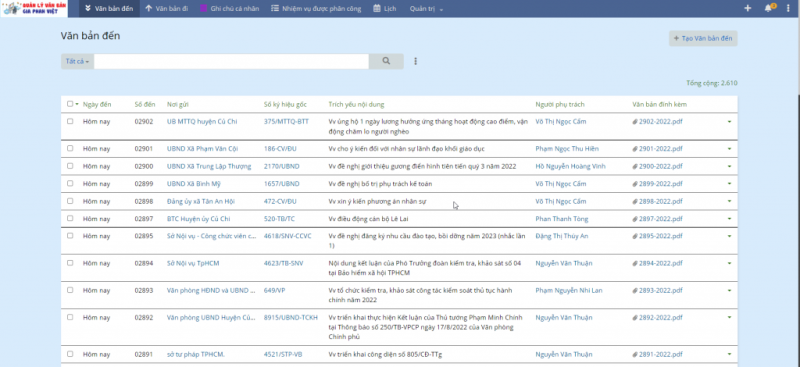Switch to Văn bản đến tab

pos(109,9)
